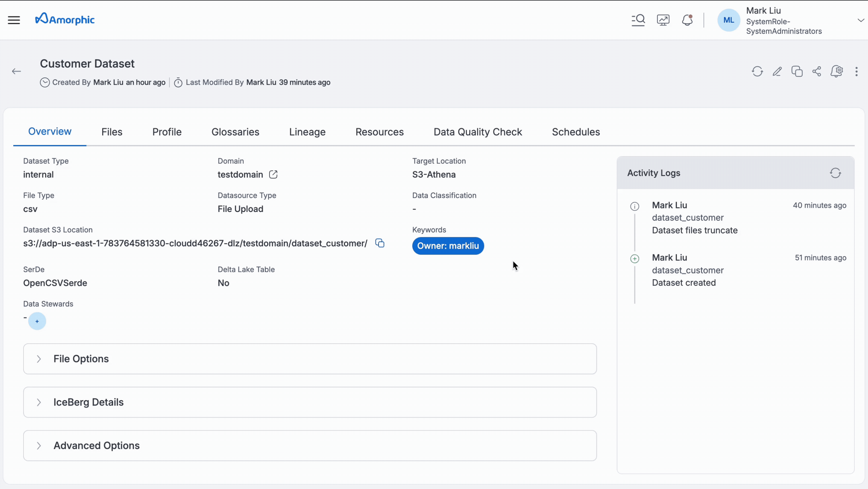The image size is (868, 489).
Task: Add a Data Steward with the plus button
Action: pos(37,321)
